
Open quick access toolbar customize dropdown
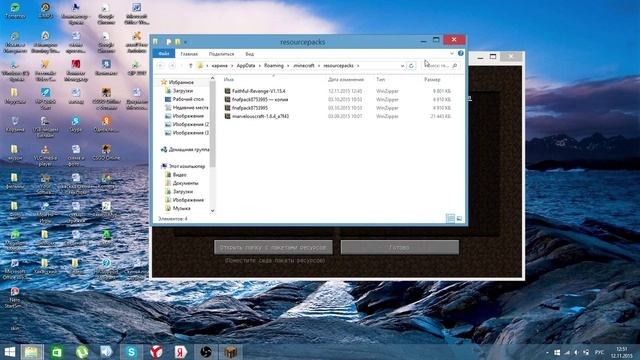pos(185,42)
